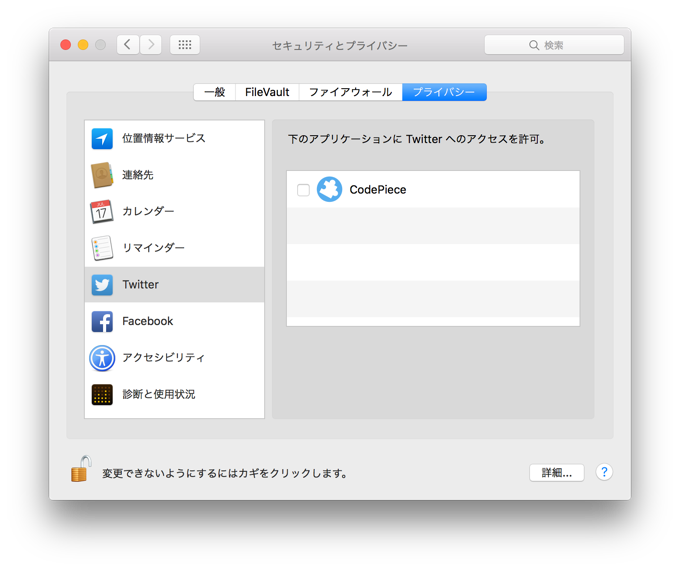Click the Twitter bird icon
This screenshot has height=570, width=680.
[102, 285]
